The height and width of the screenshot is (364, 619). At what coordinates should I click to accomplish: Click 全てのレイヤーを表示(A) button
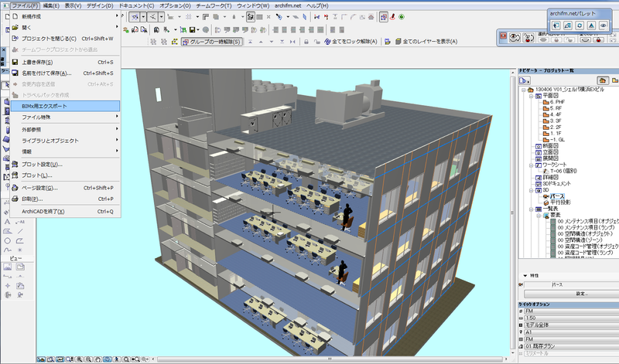(426, 42)
